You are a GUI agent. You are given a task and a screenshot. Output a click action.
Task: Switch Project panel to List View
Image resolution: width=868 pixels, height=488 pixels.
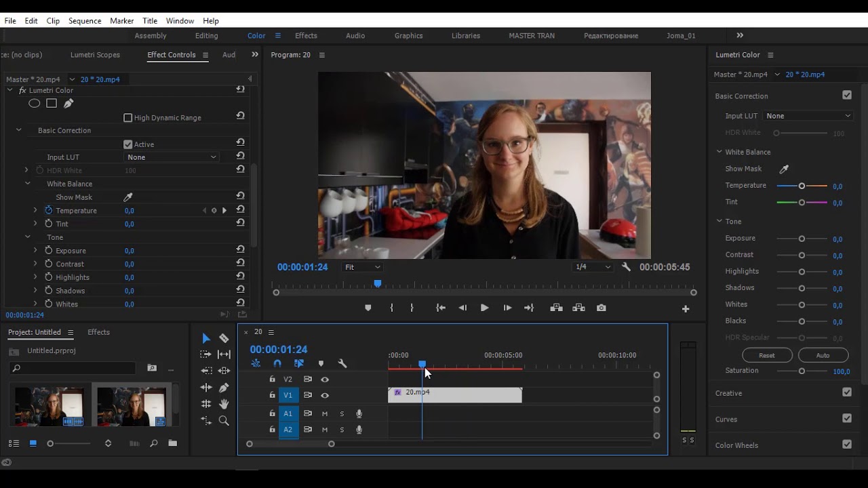(x=14, y=443)
